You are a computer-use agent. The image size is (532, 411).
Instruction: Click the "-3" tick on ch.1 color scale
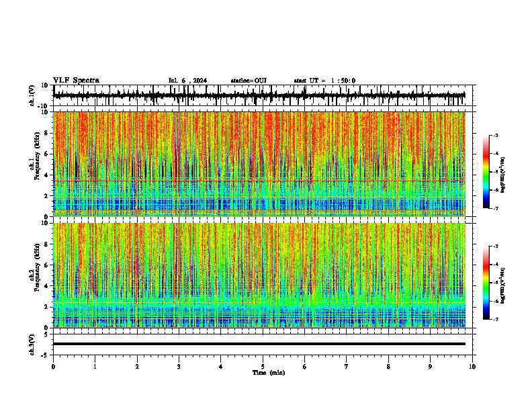click(x=495, y=136)
